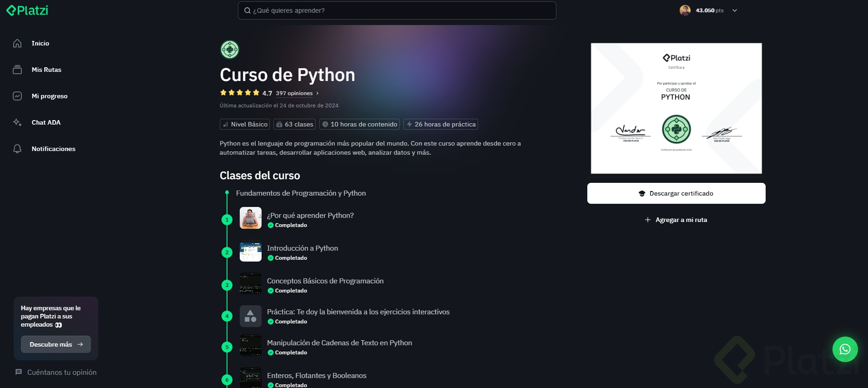The width and height of the screenshot is (868, 388).
Task: Select step 4 marker on the course timeline
Action: pos(227,316)
